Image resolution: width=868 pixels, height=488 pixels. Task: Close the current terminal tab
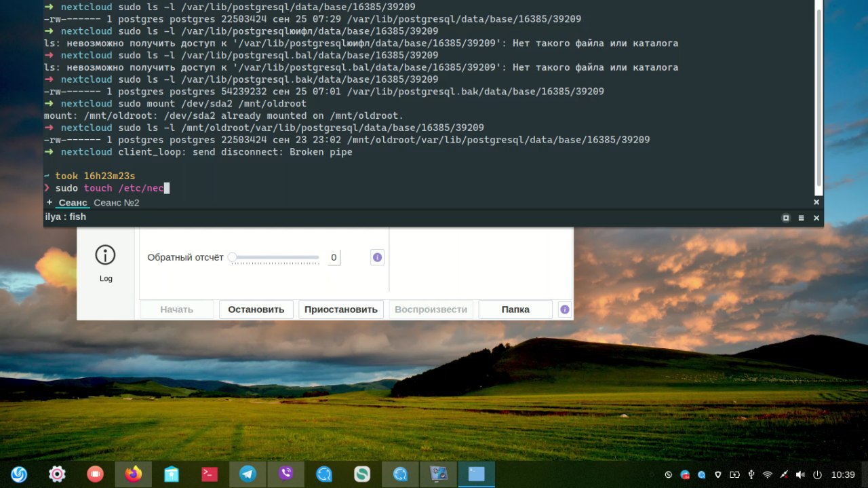(816, 202)
